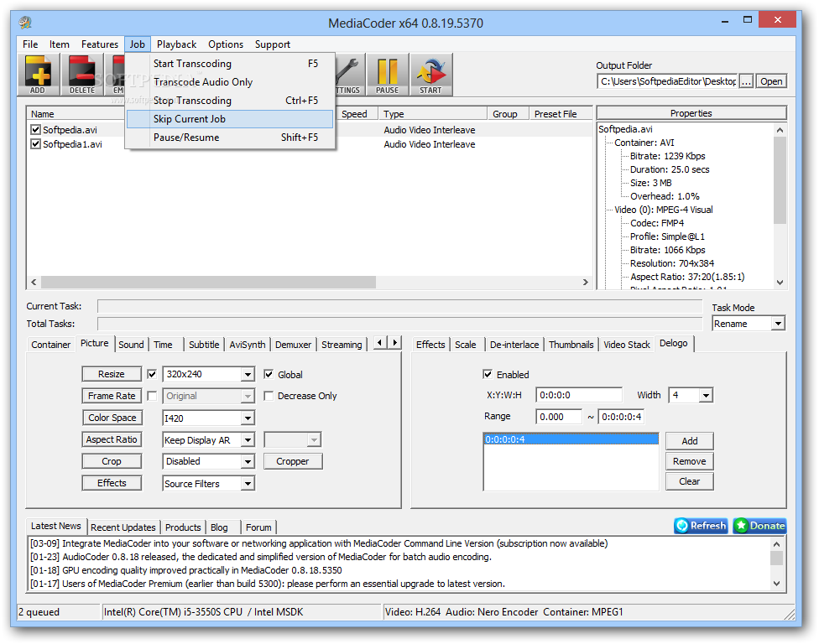Open the Delogo Width dropdown
819x644 pixels.
[x=707, y=395]
